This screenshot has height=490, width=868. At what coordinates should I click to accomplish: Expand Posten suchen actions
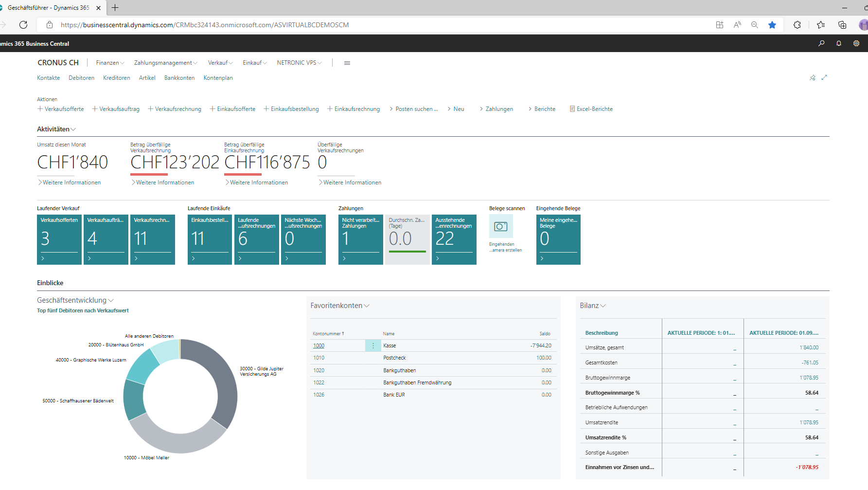click(414, 109)
